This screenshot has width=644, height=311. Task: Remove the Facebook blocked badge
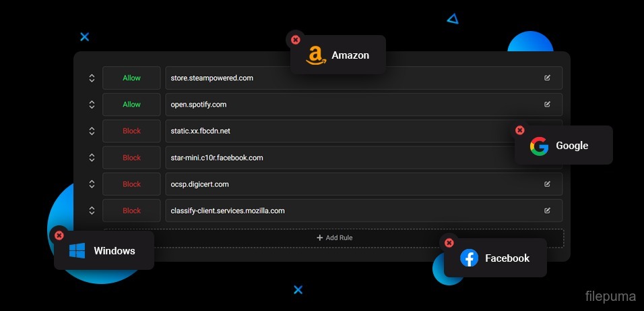click(x=449, y=243)
